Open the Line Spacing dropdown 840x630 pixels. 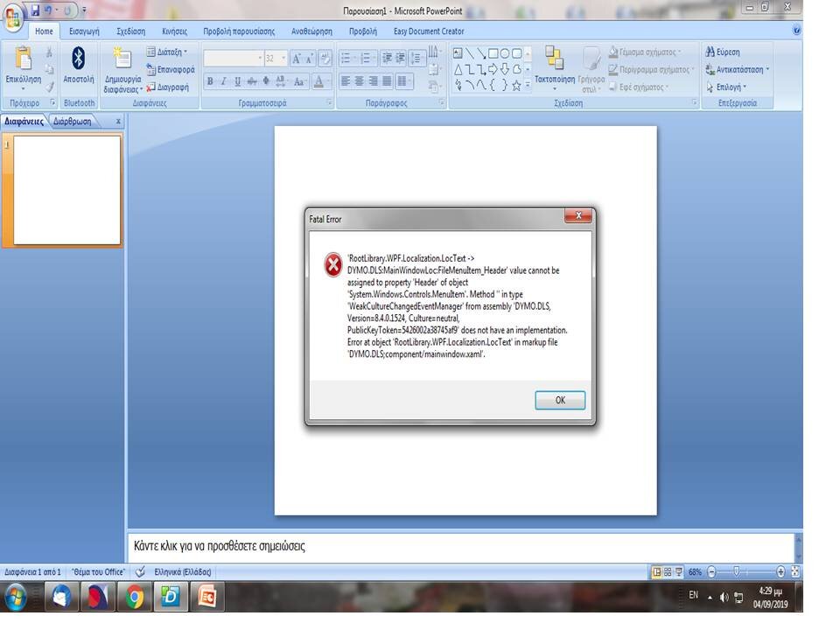(417, 58)
